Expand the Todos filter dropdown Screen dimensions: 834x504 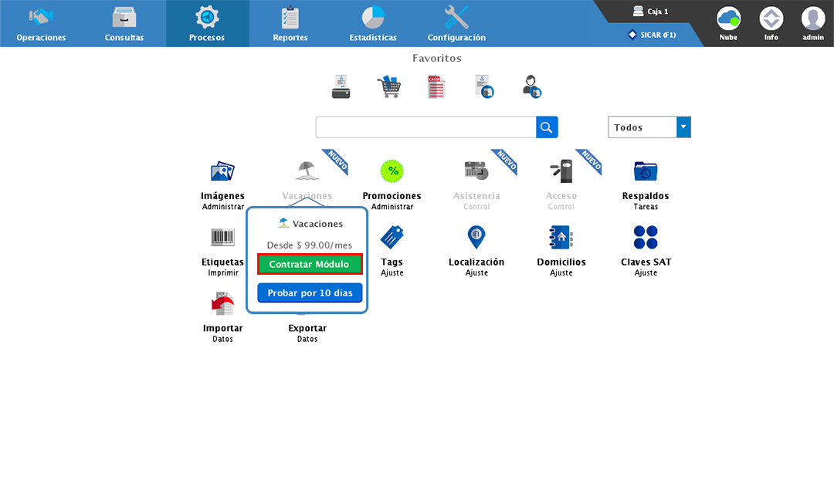683,127
